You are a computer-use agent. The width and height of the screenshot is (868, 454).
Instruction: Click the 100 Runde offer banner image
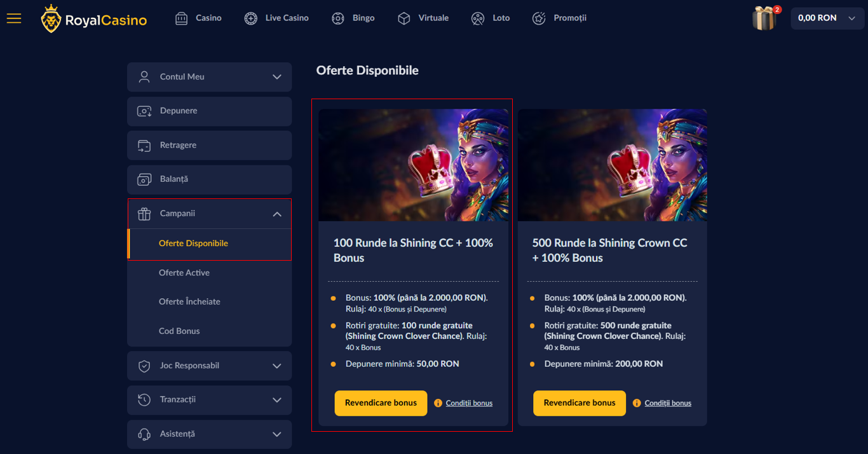pos(414,165)
